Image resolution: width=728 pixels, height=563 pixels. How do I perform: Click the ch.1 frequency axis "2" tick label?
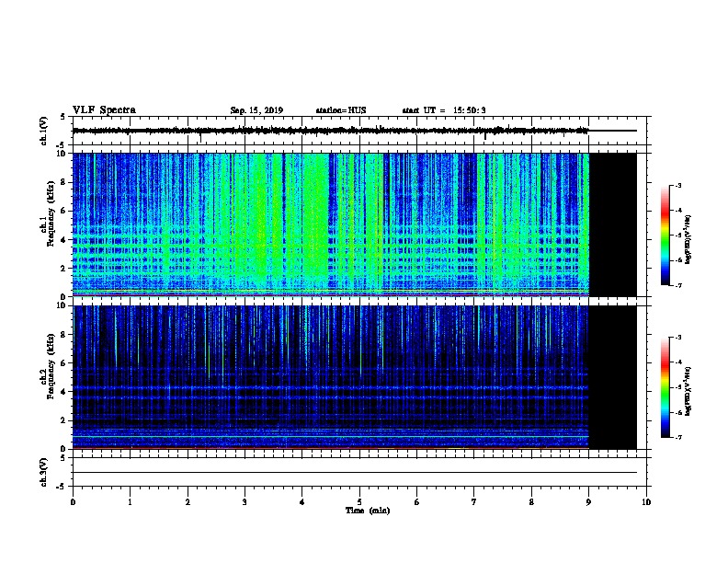coord(63,269)
